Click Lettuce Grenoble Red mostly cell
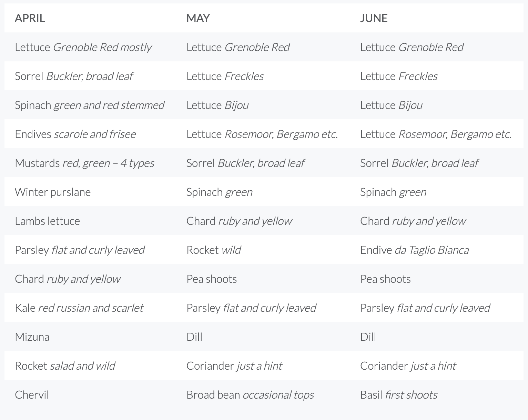This screenshot has height=420, width=528. click(x=83, y=47)
